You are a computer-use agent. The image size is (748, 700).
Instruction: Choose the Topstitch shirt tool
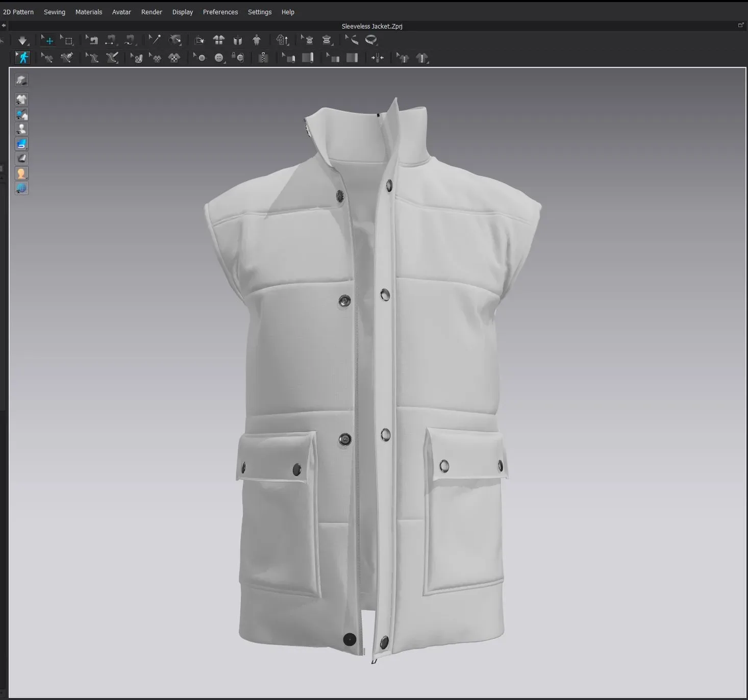422,58
